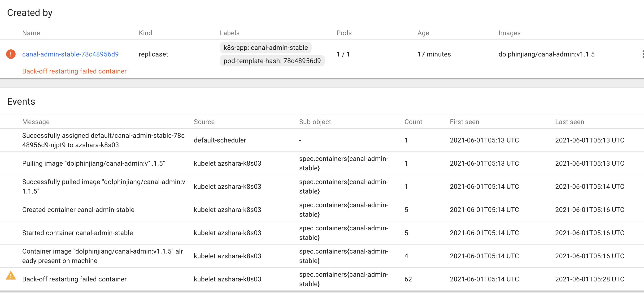Sort the Created by table by Age
The width and height of the screenshot is (644, 293).
point(423,33)
